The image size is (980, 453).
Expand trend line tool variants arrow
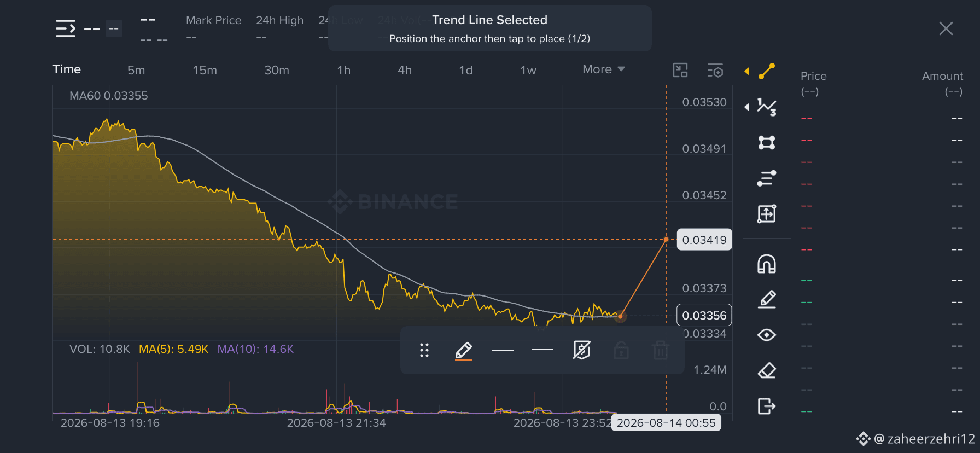[x=746, y=71]
